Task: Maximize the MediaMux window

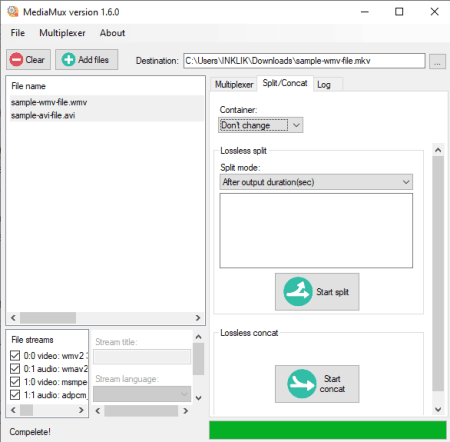Action: pyautogui.click(x=399, y=12)
